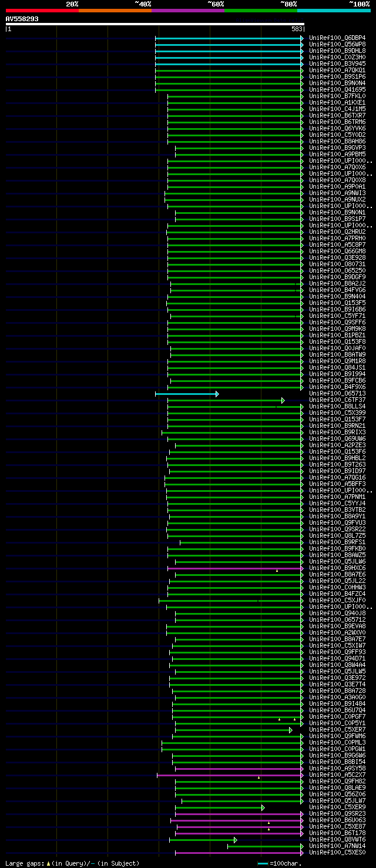Screen dimensions: 376x868
Task: Select the UniRef100_B8AH86 label
Action: (337, 141)
